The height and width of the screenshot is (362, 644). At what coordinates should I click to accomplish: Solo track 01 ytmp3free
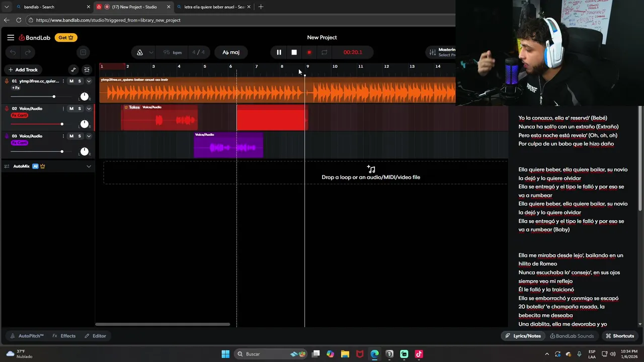click(x=79, y=81)
